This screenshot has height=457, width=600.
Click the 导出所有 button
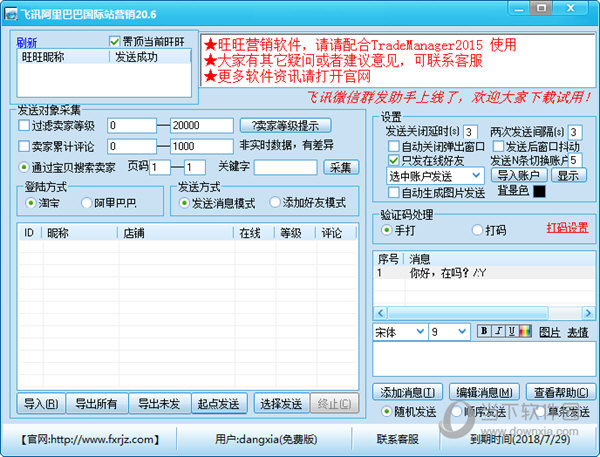click(96, 403)
